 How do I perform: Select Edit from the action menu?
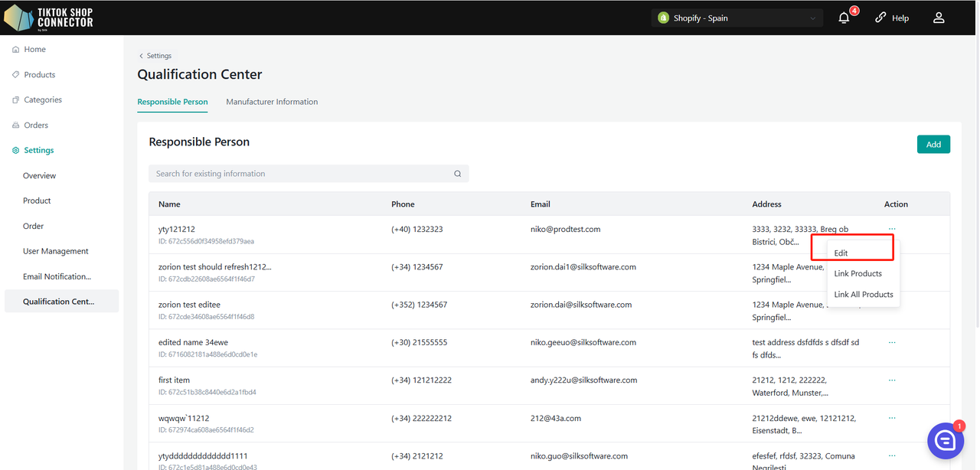pos(841,253)
